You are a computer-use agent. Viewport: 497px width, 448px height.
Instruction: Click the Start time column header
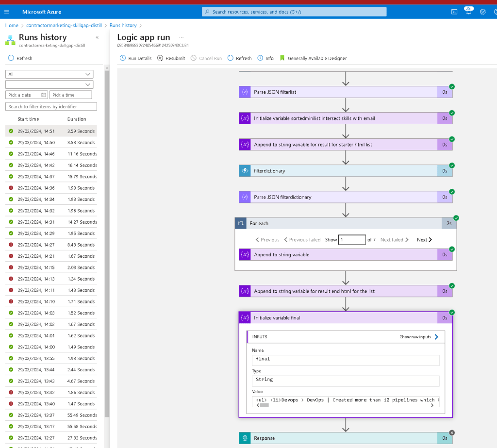[28, 119]
